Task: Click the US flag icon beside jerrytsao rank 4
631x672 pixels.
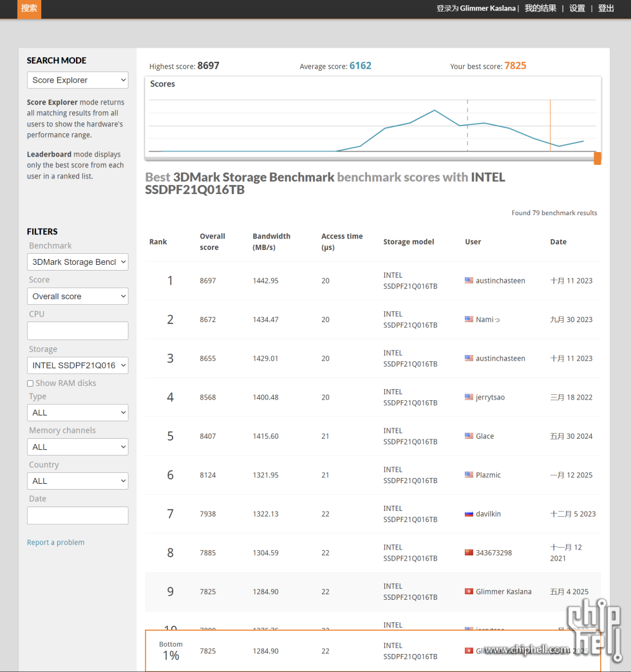Action: (x=469, y=397)
